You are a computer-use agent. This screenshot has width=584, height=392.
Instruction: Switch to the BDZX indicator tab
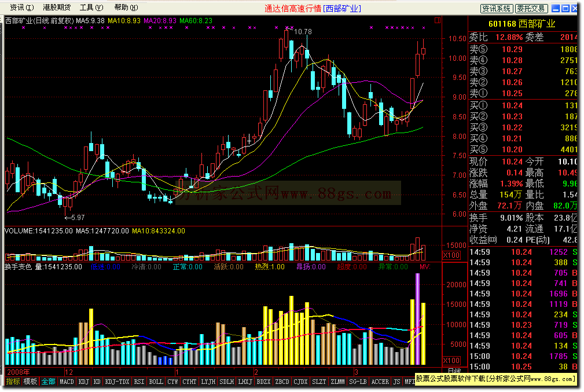263,382
